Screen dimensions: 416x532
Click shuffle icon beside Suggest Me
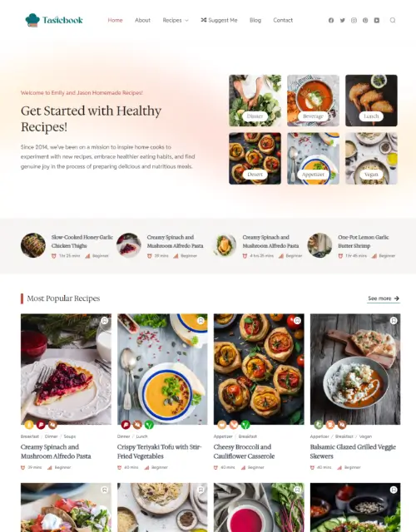click(x=203, y=20)
